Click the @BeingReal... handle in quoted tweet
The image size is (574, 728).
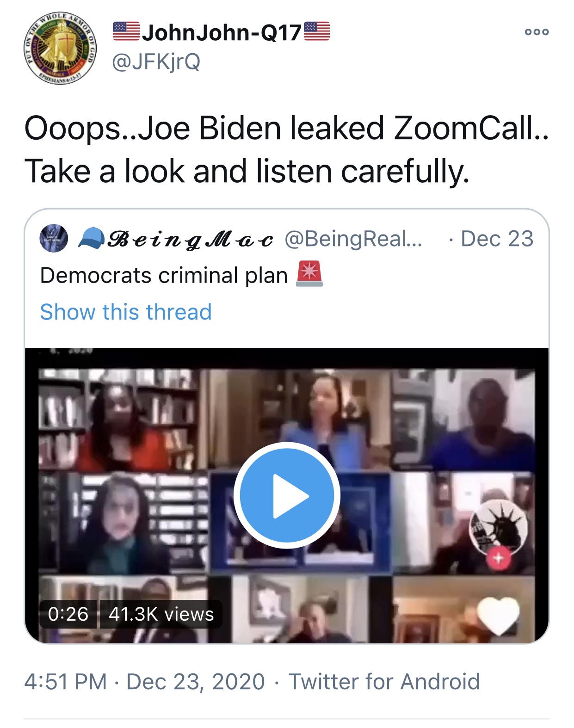click(x=353, y=239)
